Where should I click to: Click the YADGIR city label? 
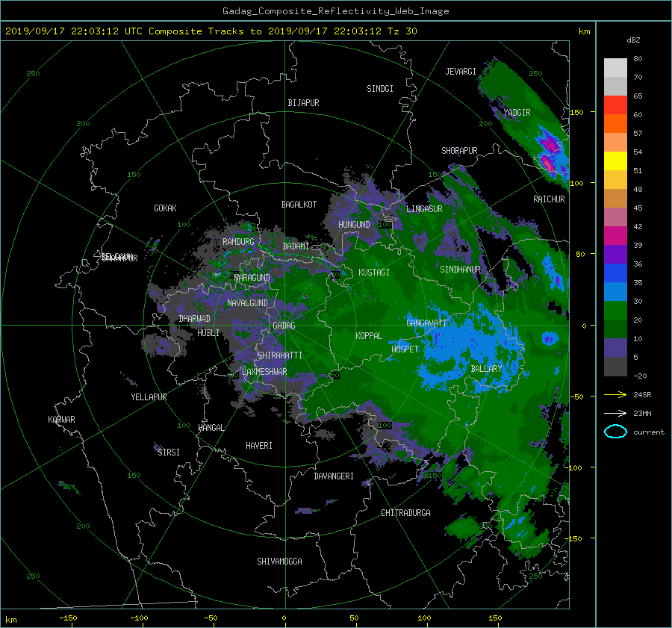tap(517, 113)
